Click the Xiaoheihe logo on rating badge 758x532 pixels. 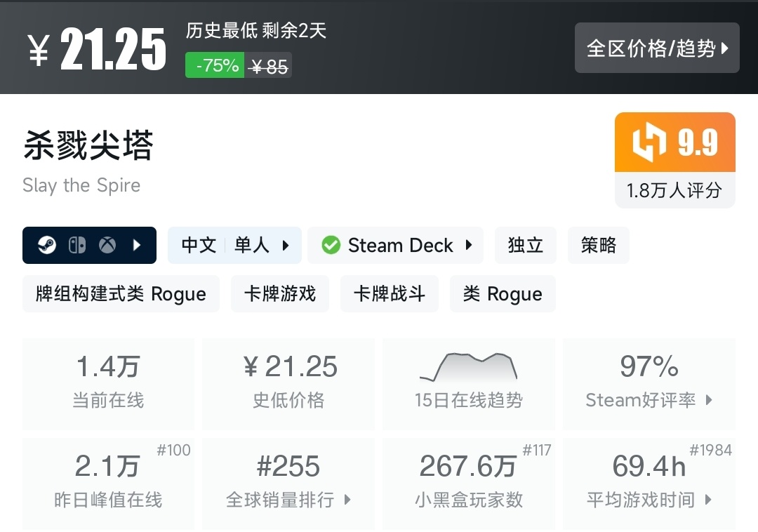(649, 142)
